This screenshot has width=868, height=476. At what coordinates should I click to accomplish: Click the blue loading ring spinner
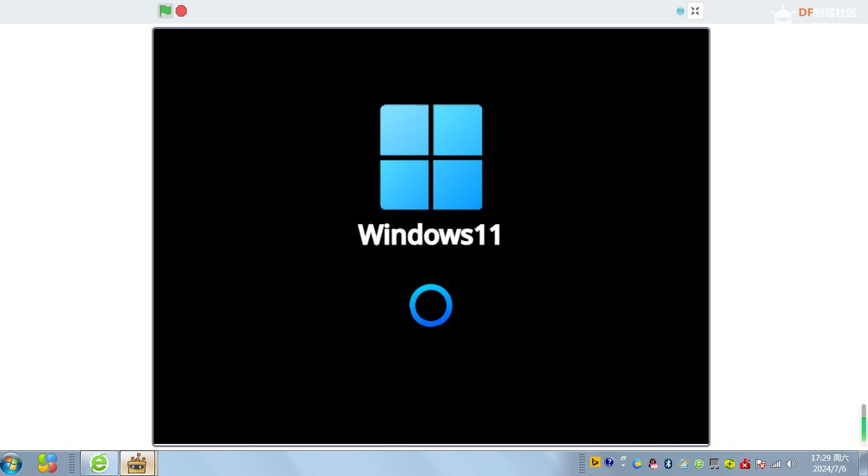point(431,306)
